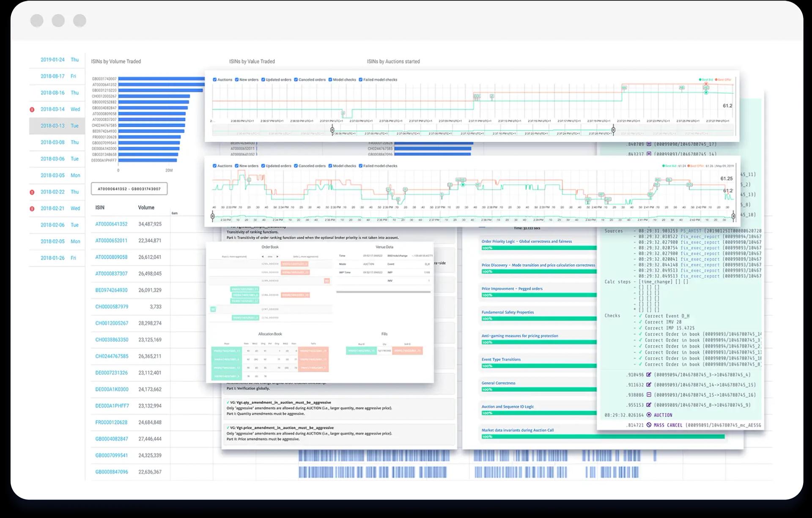Click the back arrow in Order Book time navigation

pyautogui.click(x=263, y=256)
